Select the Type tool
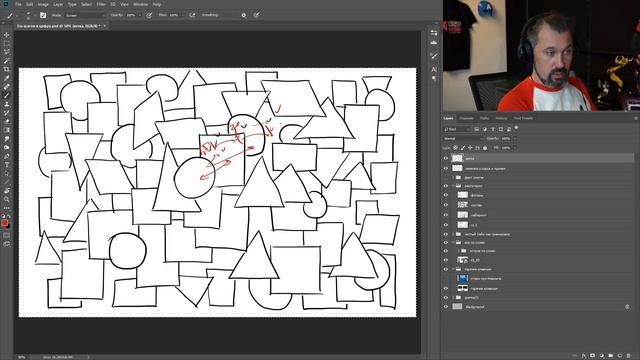The height and width of the screenshot is (360, 640). click(x=7, y=164)
